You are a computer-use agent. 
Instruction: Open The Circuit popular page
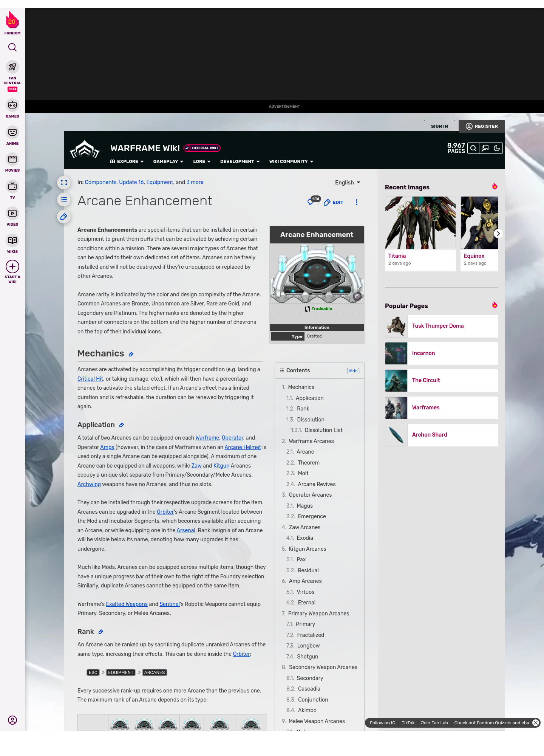[442, 381]
